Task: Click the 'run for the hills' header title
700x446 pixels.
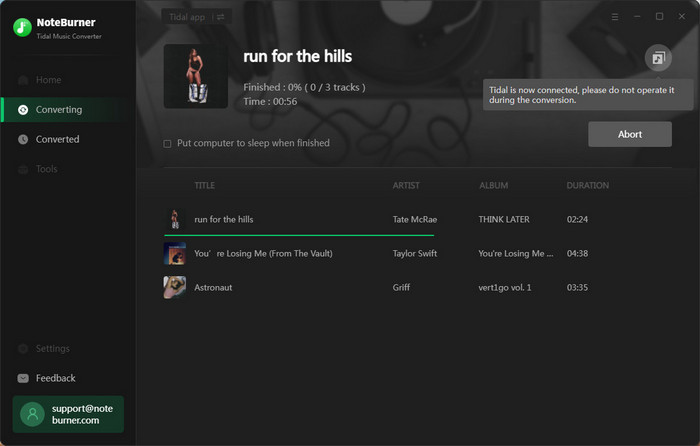Action: tap(297, 56)
